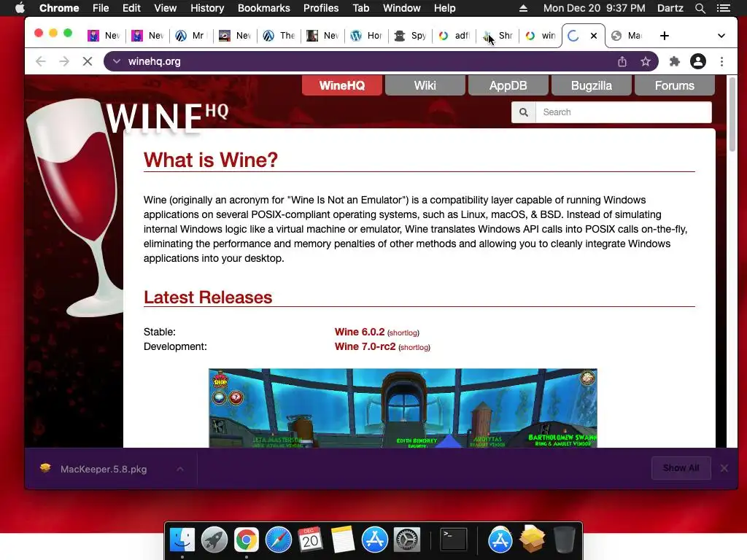Image resolution: width=747 pixels, height=560 pixels.
Task: Open a new tab with the plus button
Action: [x=664, y=36]
